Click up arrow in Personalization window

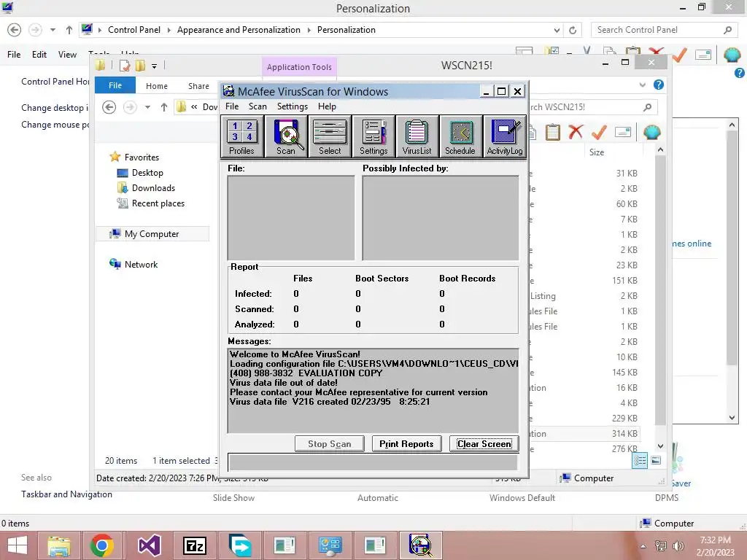(x=69, y=30)
